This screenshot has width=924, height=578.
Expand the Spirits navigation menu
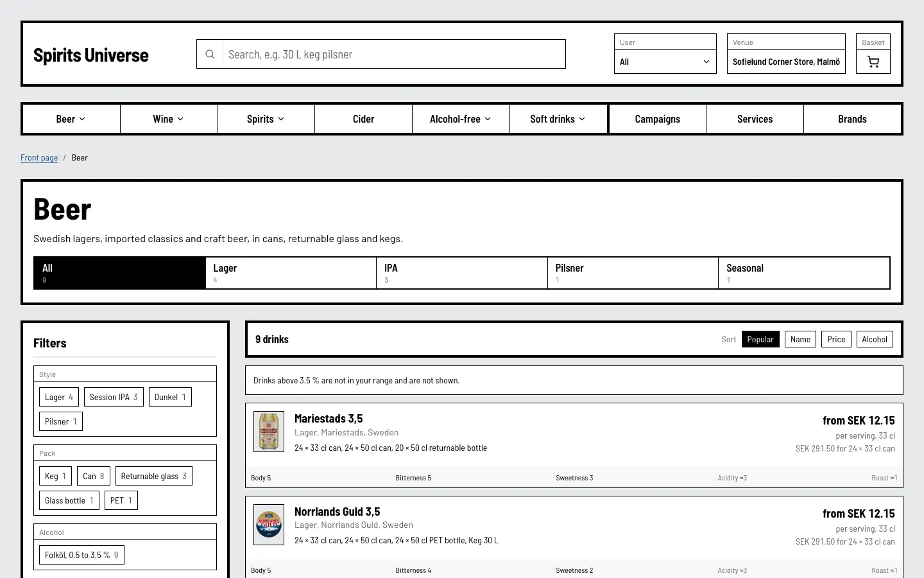click(266, 119)
